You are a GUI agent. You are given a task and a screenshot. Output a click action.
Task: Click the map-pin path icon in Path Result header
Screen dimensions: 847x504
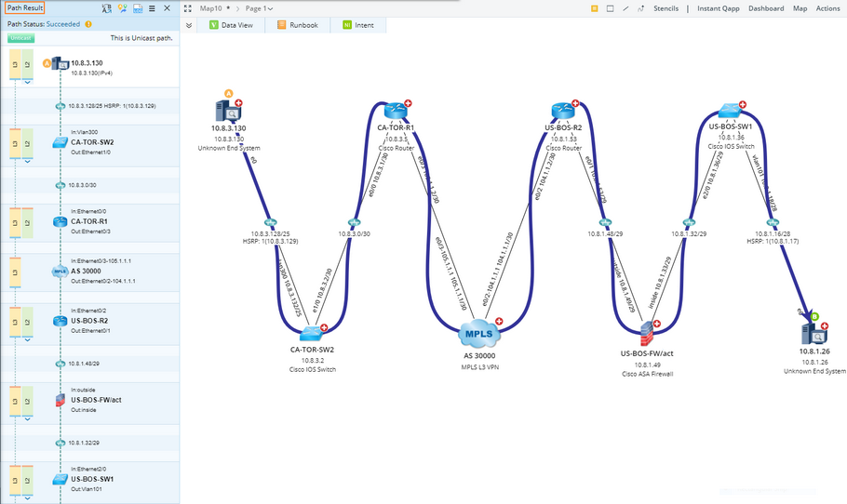[x=123, y=8]
